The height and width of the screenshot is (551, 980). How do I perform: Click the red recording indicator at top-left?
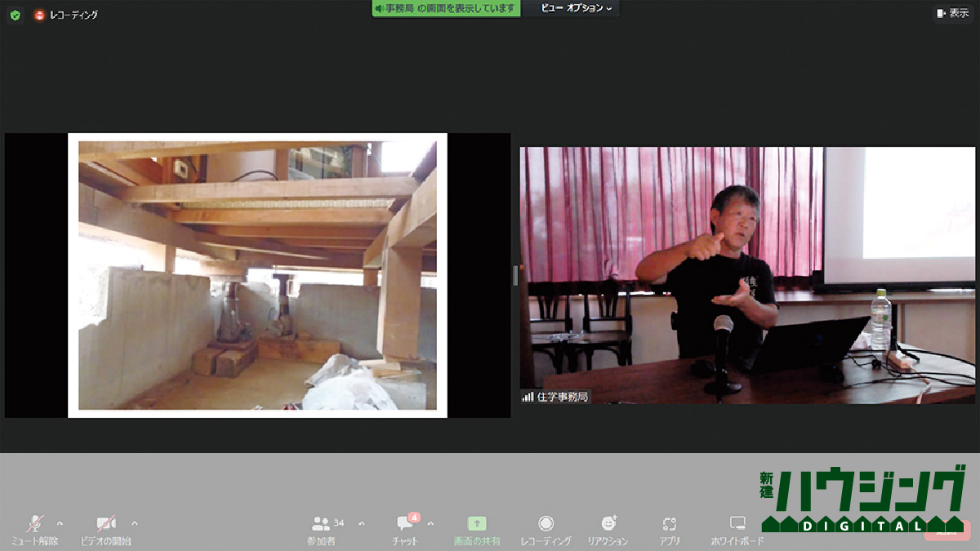point(39,15)
